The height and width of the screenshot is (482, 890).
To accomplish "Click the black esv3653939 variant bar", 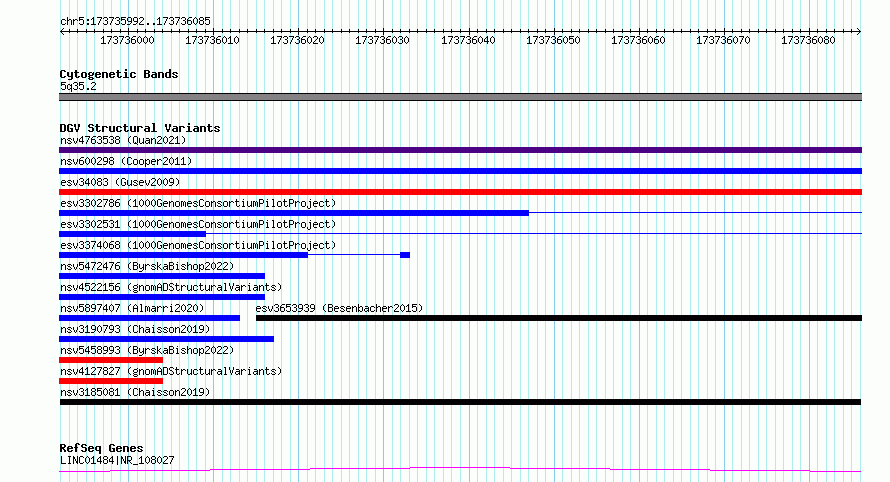I will click(559, 318).
